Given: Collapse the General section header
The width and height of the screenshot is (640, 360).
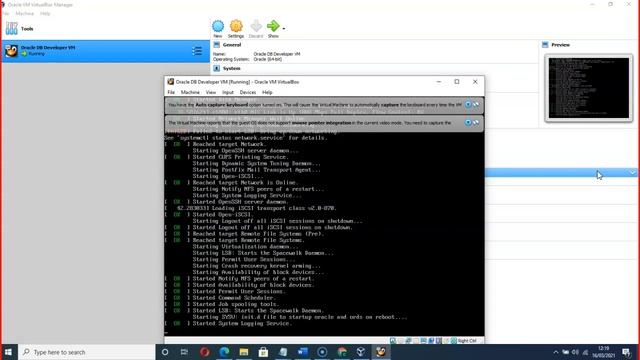Looking at the screenshot, I should tap(232, 45).
